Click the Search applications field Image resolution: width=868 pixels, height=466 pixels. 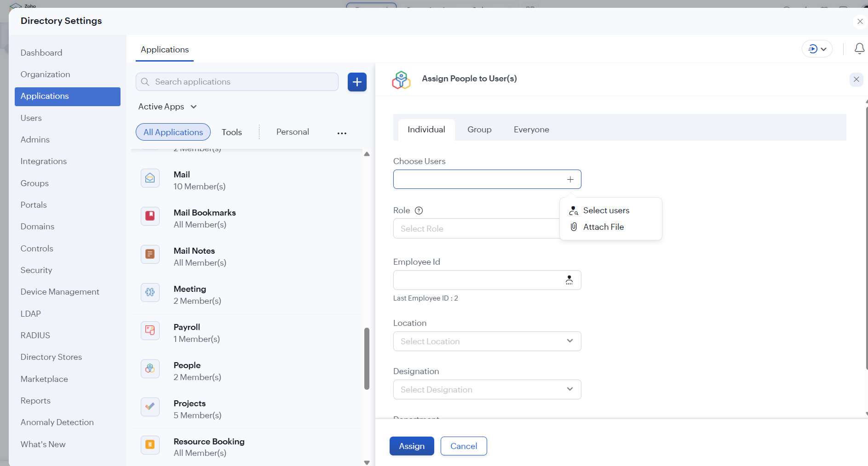(244, 82)
